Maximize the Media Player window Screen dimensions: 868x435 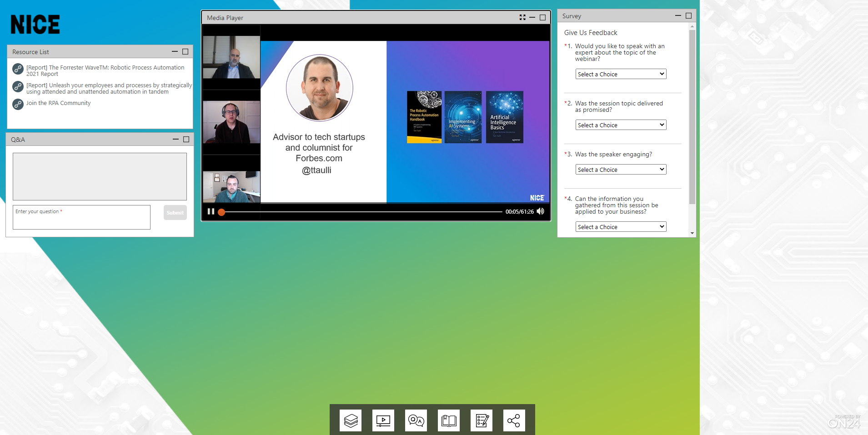point(542,17)
